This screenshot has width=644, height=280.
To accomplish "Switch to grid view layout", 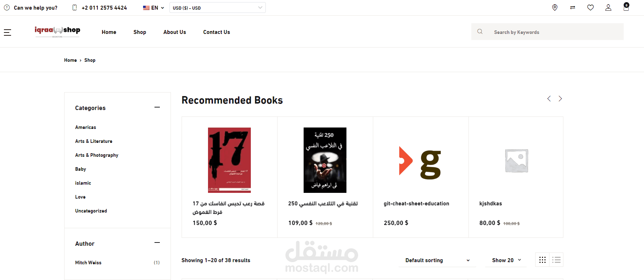I will tap(542, 260).
